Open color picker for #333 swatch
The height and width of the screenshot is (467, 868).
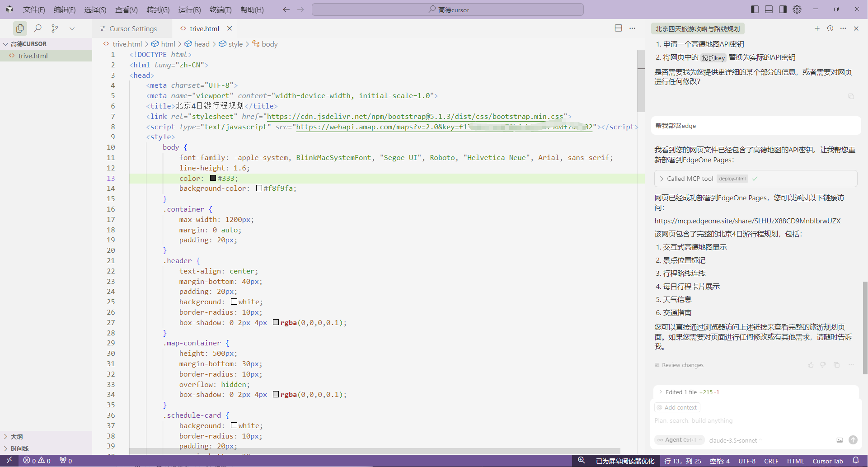click(213, 178)
